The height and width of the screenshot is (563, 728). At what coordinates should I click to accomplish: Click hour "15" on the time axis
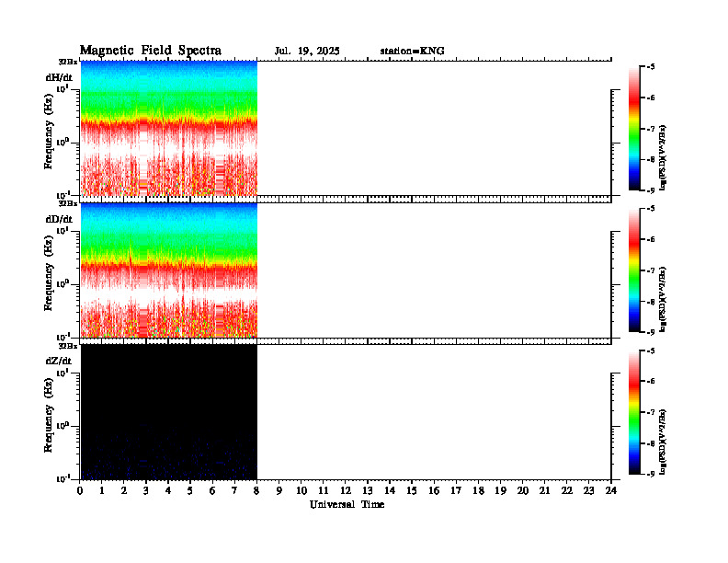click(412, 491)
